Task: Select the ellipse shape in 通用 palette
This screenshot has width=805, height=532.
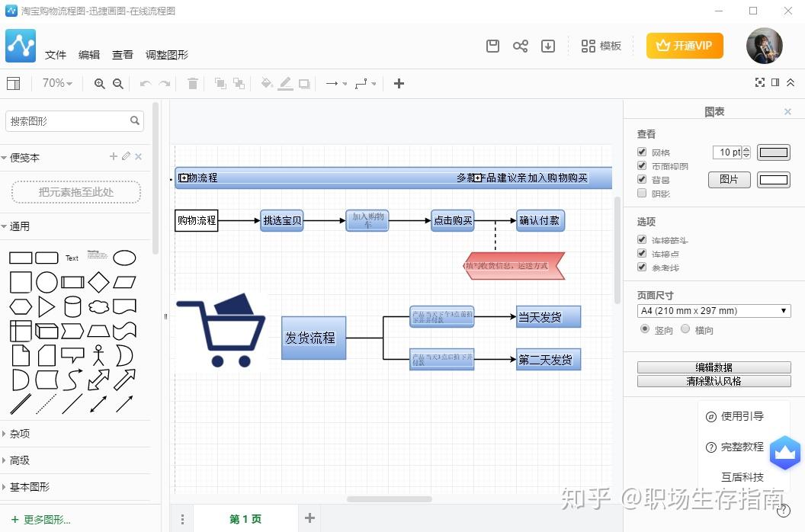Action: pos(124,258)
